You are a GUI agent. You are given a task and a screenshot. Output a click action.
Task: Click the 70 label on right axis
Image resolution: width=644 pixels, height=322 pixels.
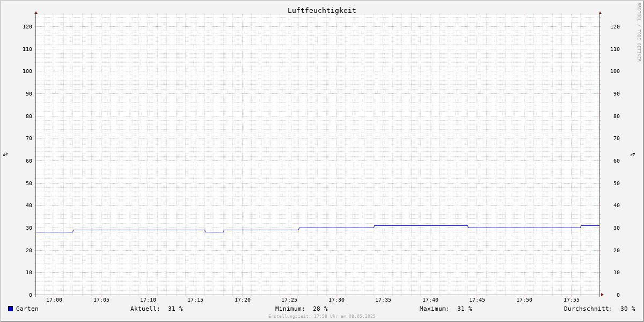pyautogui.click(x=617, y=138)
